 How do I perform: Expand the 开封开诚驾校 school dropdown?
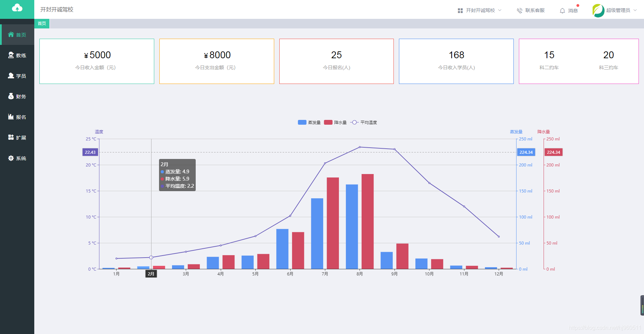[480, 11]
